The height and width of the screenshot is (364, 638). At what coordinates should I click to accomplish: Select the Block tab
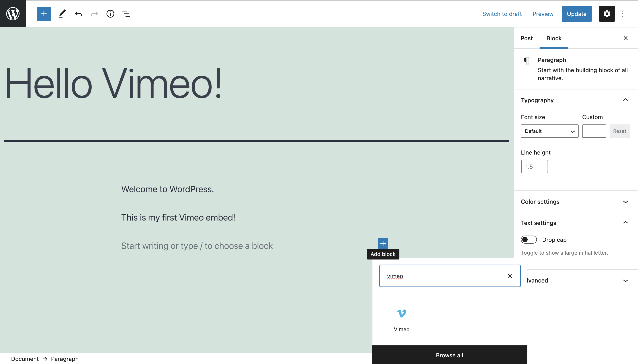(x=554, y=38)
